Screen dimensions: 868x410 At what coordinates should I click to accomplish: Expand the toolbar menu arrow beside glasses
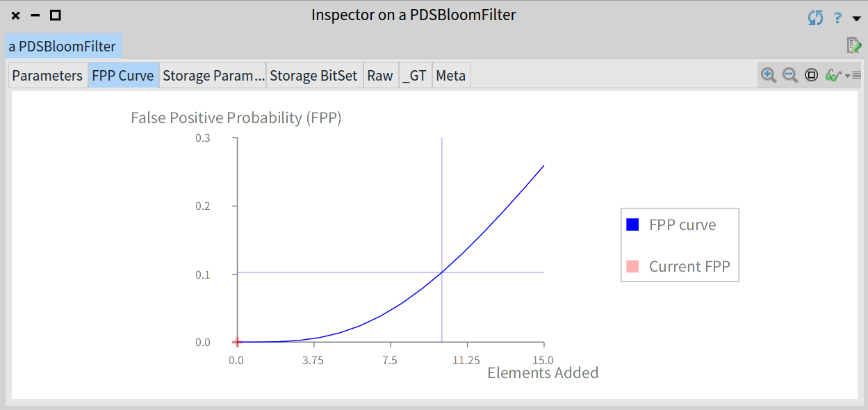[853, 75]
